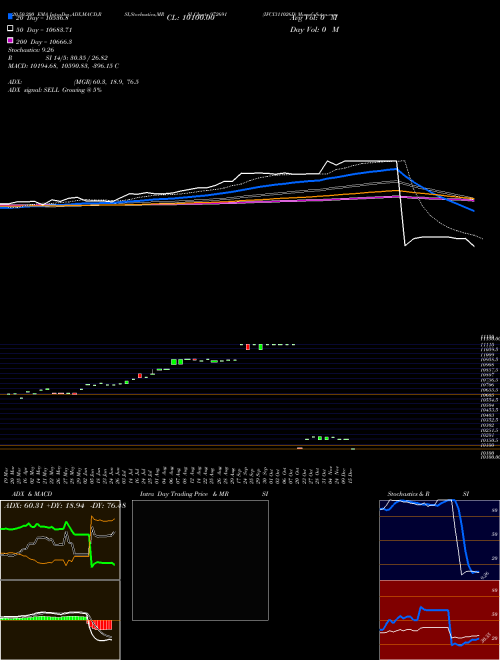
Task: Click the 'ADX signal: SELL' text
Action: [55, 90]
